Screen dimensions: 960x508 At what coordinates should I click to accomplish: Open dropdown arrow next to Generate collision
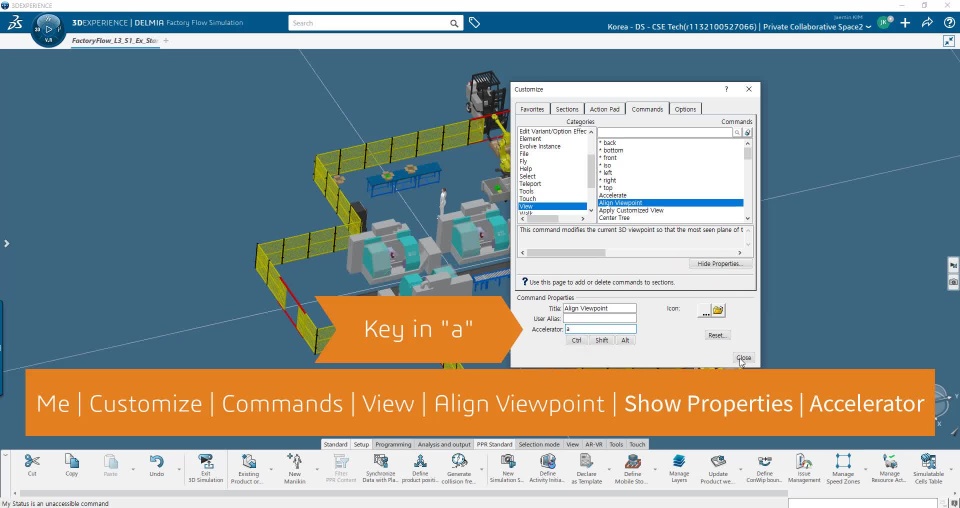482,469
